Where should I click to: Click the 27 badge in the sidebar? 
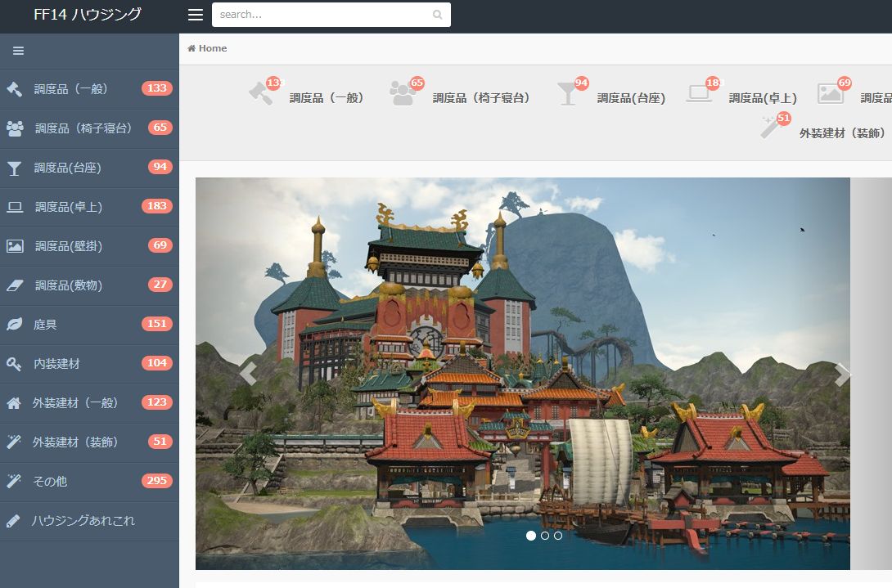click(x=160, y=285)
